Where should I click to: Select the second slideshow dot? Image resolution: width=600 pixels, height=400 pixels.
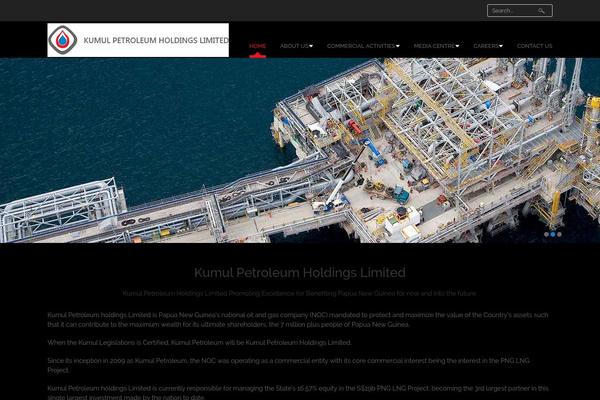[553, 234]
